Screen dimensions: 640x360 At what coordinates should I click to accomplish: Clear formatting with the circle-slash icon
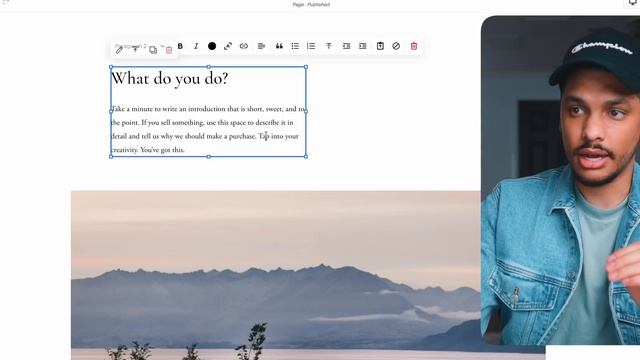(396, 46)
